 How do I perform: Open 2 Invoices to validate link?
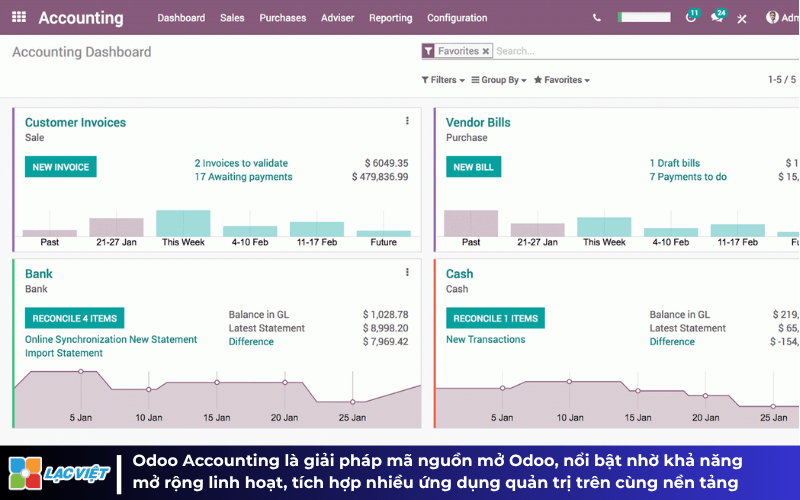(x=241, y=163)
